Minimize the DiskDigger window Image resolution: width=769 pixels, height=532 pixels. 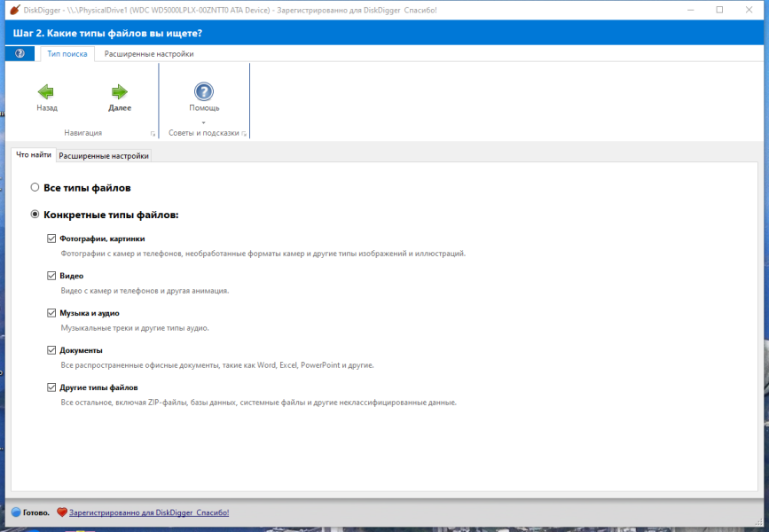691,10
